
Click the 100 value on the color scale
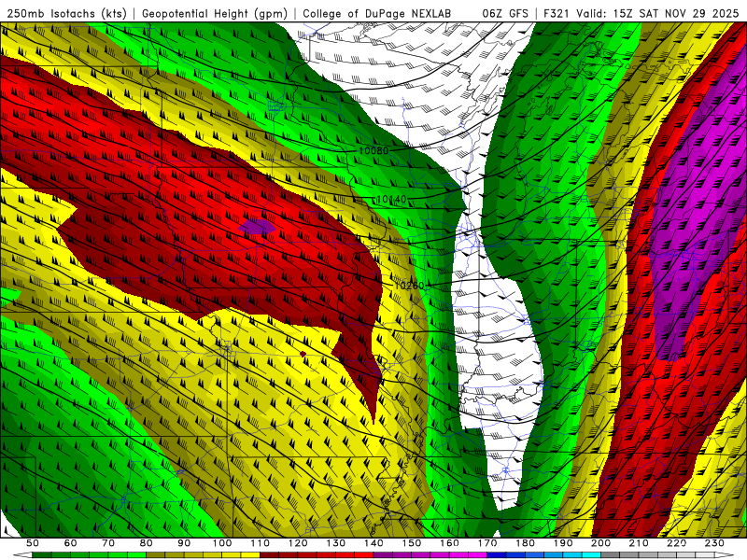pyautogui.click(x=222, y=543)
